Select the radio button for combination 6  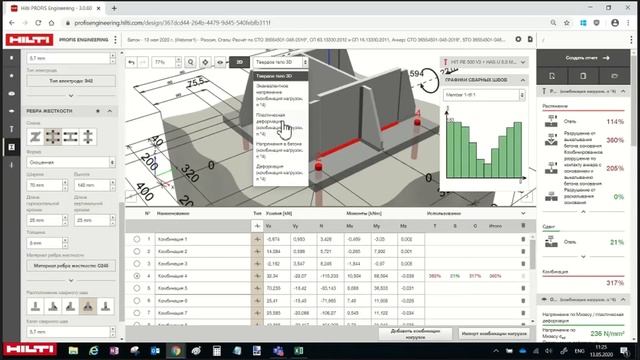(x=137, y=300)
